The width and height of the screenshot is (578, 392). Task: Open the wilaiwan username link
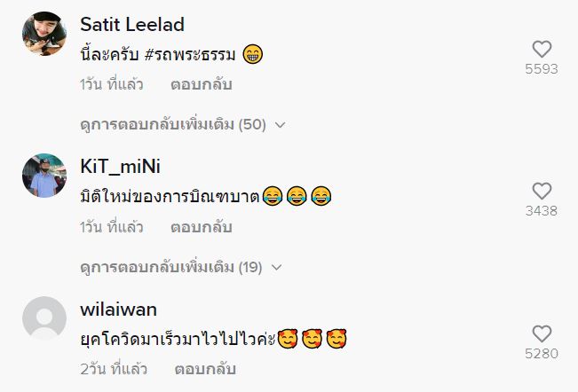pyautogui.click(x=118, y=310)
